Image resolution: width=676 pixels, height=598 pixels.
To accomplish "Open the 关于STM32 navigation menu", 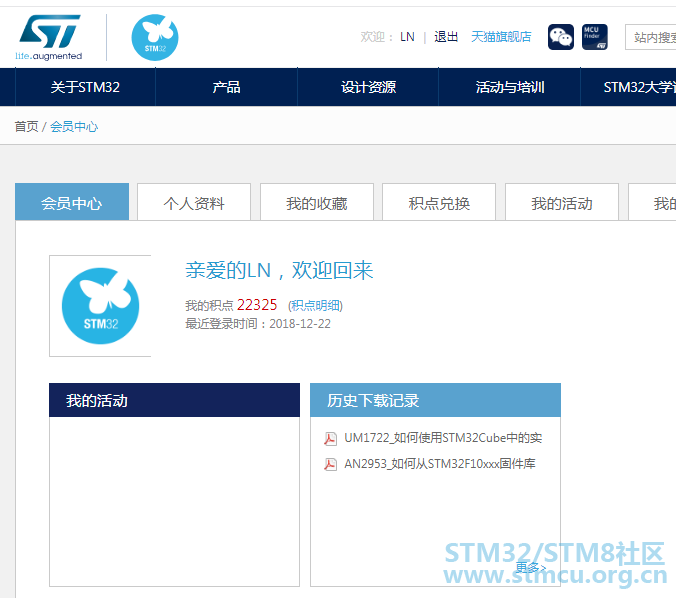I will tap(85, 87).
